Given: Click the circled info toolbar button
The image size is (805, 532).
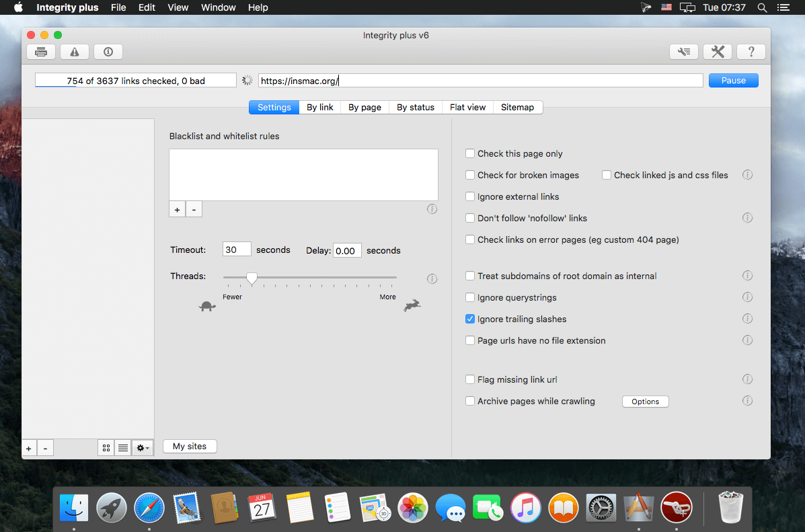Looking at the screenshot, I should point(108,52).
